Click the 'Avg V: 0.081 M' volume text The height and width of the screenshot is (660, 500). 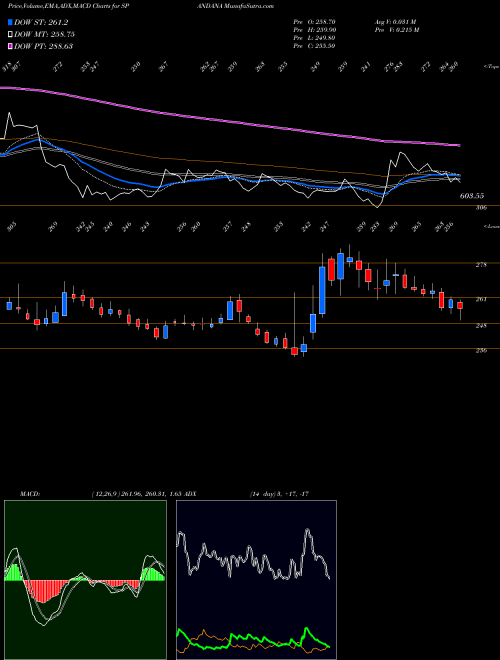[x=395, y=22]
